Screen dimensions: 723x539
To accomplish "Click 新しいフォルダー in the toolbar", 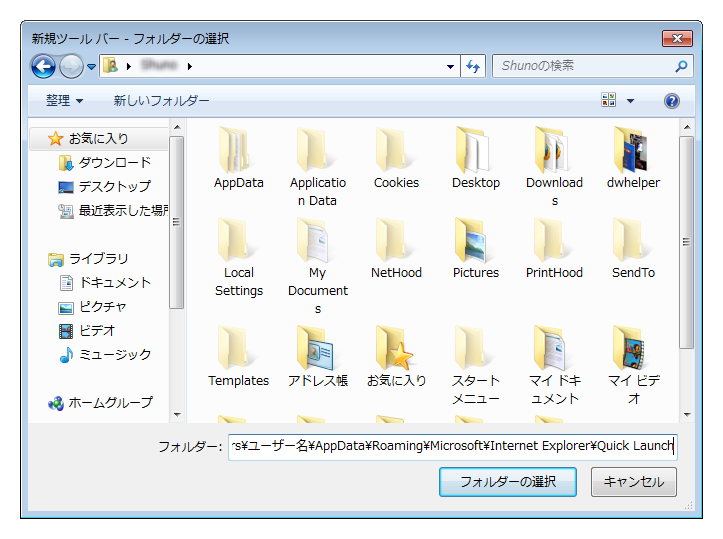I will click(161, 101).
